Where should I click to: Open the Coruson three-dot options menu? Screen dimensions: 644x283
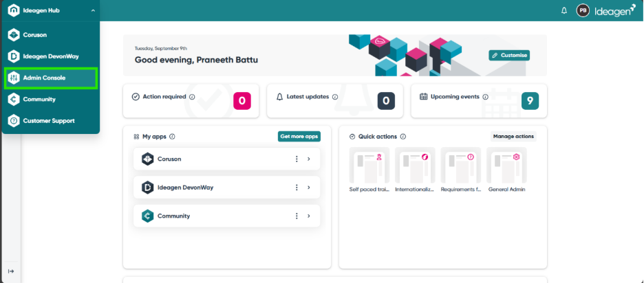297,159
